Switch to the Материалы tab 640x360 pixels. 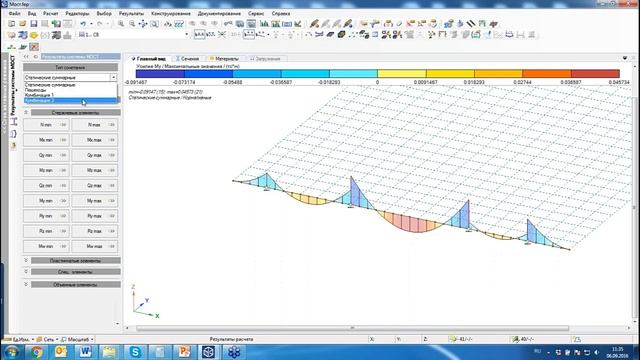coord(224,59)
